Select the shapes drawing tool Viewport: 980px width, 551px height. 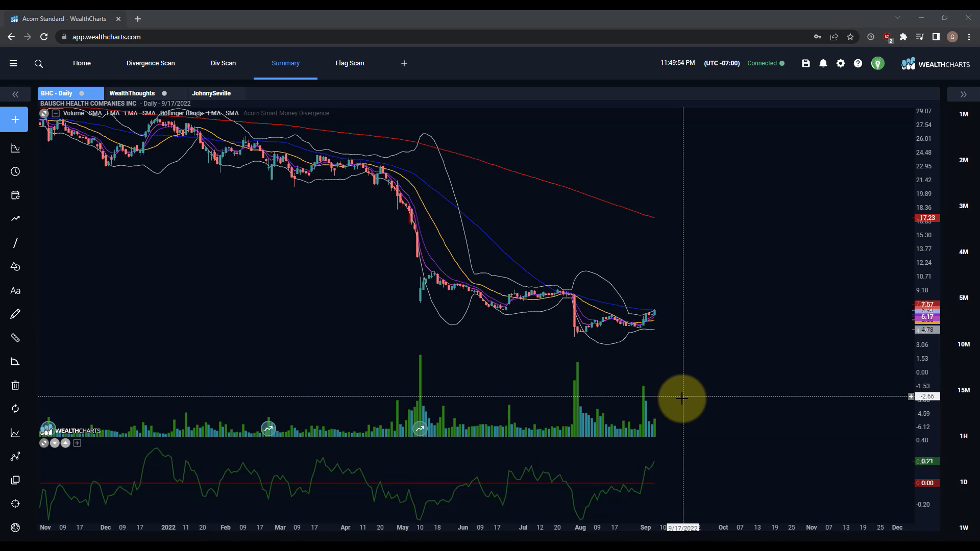pyautogui.click(x=15, y=266)
